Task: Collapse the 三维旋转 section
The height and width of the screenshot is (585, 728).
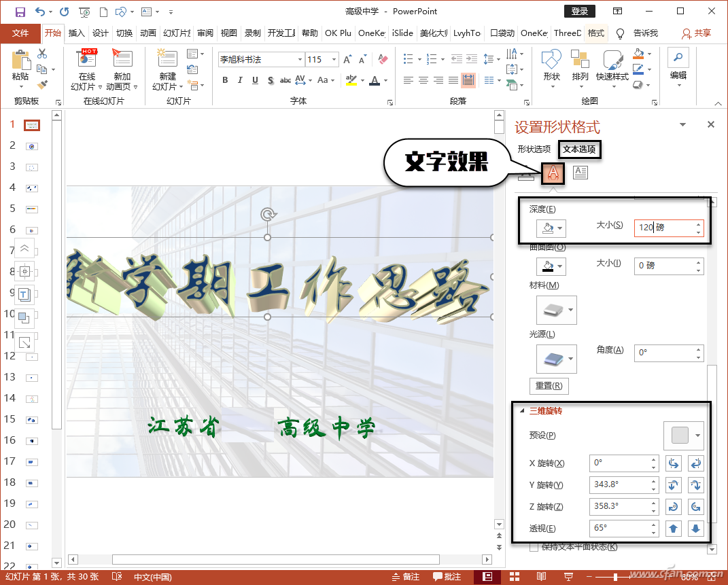Action: pos(522,410)
